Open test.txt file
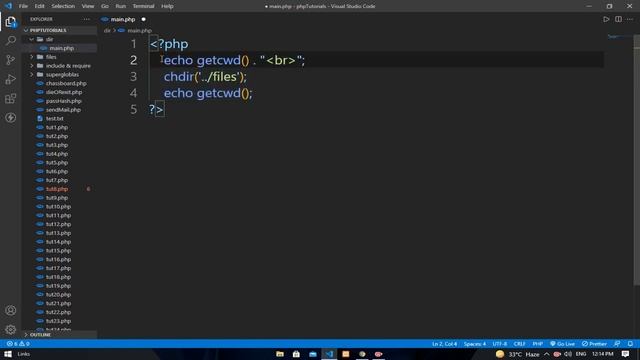640x360 pixels. (54, 118)
